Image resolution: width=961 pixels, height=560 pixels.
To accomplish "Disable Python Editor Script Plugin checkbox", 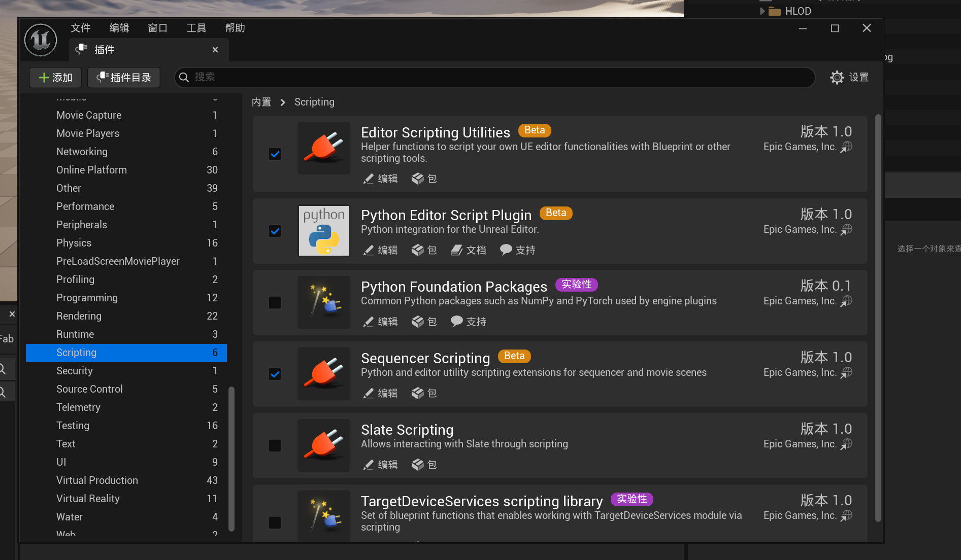I will click(275, 231).
